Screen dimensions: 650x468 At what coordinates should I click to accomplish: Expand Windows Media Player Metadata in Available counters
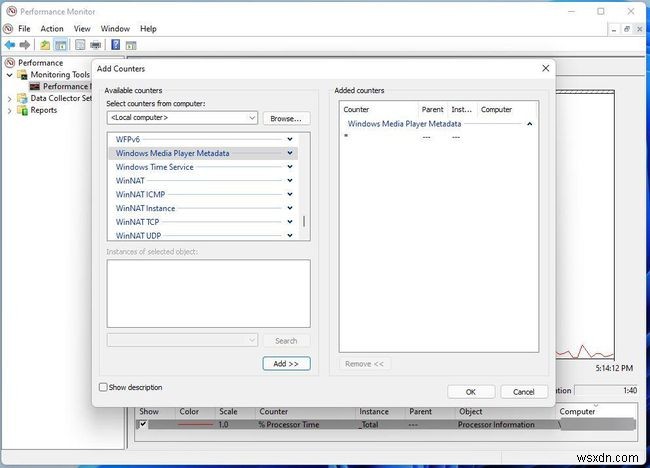coord(290,153)
